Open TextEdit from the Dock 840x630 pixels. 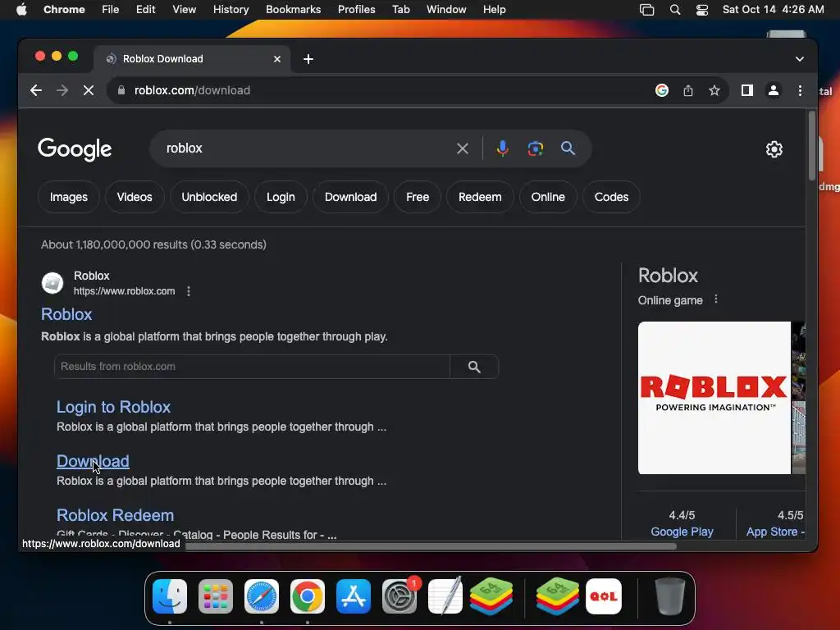pyautogui.click(x=445, y=596)
